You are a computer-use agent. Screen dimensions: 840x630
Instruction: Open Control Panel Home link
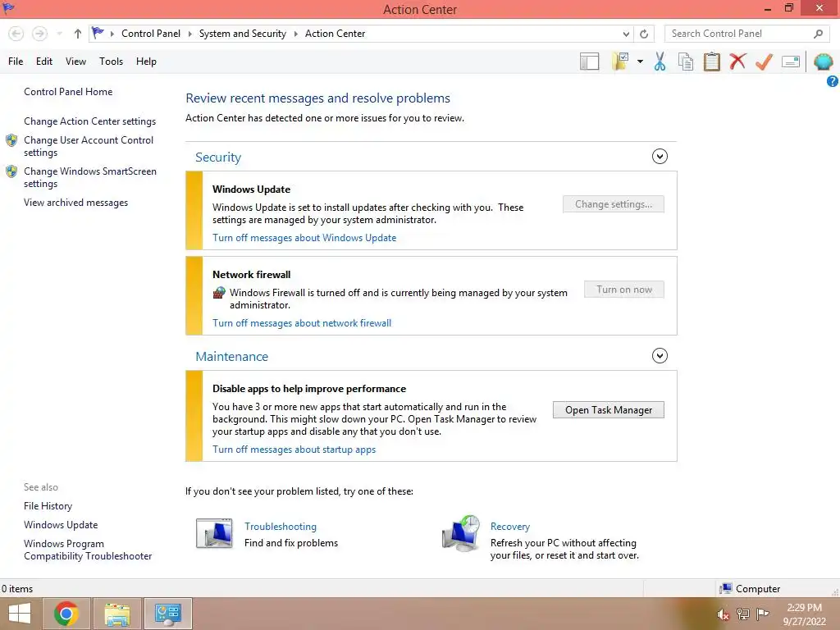pos(68,92)
